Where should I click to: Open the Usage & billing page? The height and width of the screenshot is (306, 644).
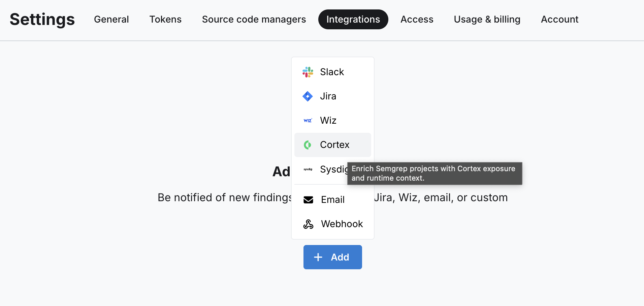[487, 19]
